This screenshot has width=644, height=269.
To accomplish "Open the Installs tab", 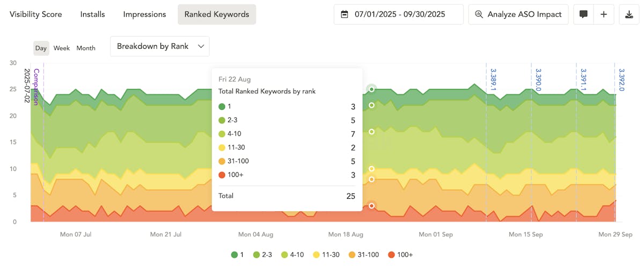I will pyautogui.click(x=92, y=14).
